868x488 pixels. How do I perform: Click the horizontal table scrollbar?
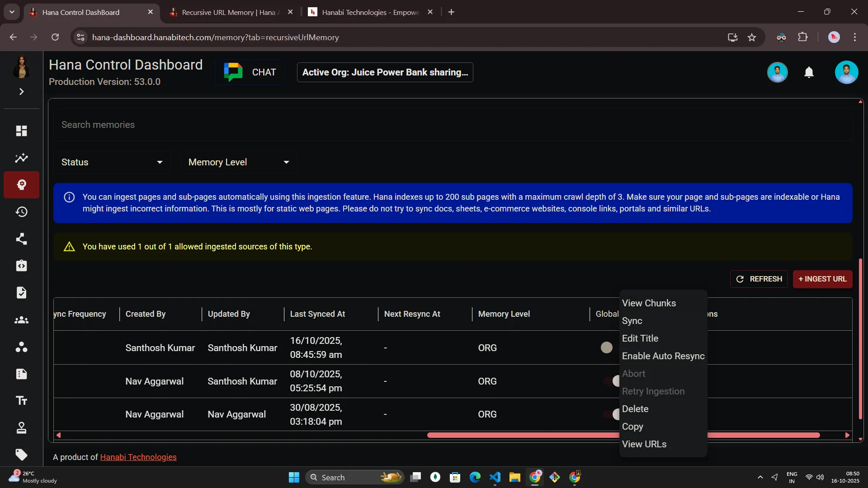click(x=520, y=435)
